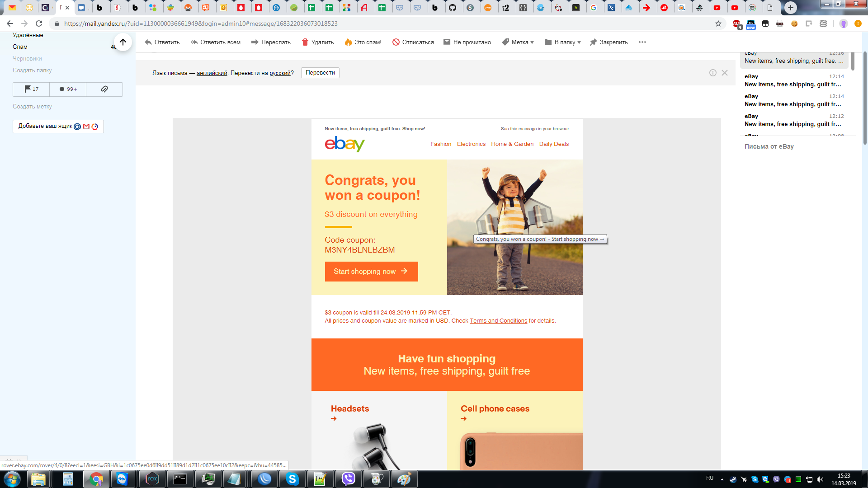Viewport: 868px width, 488px height.
Task: Click the RU language indicator
Action: point(710,478)
